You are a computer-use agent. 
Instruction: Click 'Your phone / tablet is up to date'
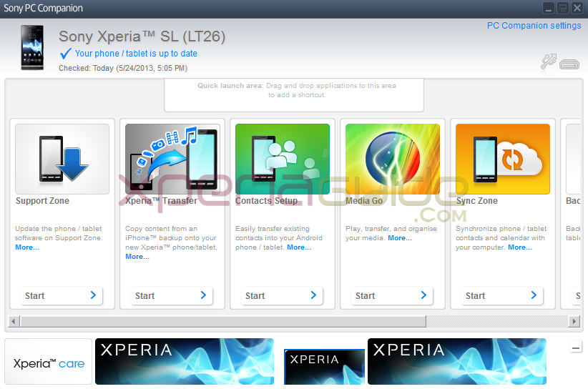[136, 54]
